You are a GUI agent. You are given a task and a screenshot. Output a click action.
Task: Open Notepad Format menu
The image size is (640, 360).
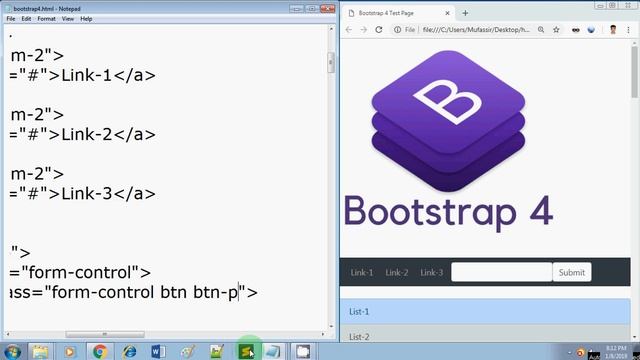coord(46,19)
